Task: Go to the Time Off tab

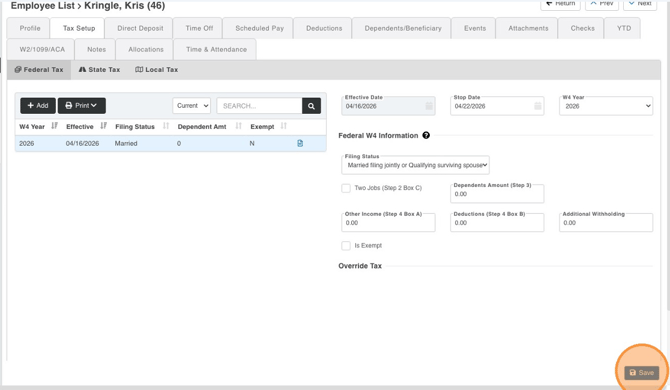Action: pyautogui.click(x=199, y=28)
